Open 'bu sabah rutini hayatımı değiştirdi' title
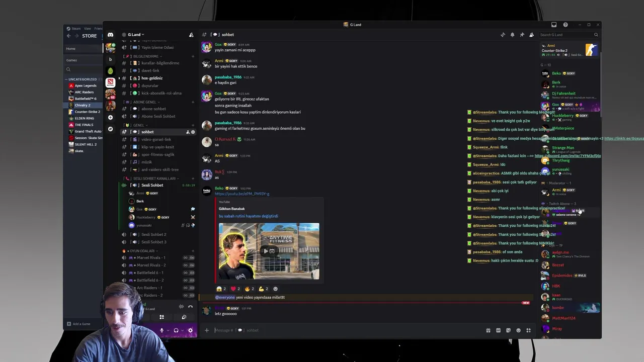This screenshot has width=644, height=362. [x=248, y=216]
